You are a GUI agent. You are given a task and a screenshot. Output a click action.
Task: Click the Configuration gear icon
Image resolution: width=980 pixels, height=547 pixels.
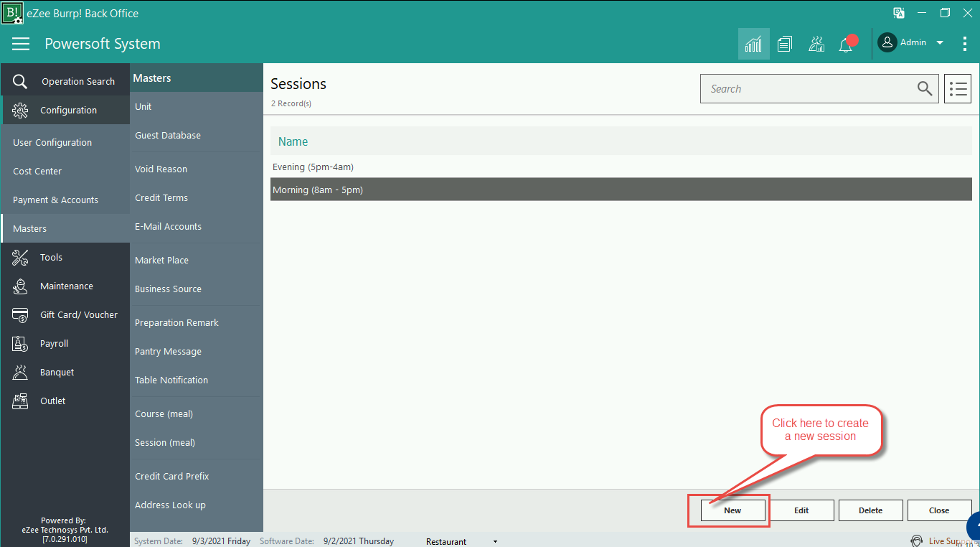20,111
